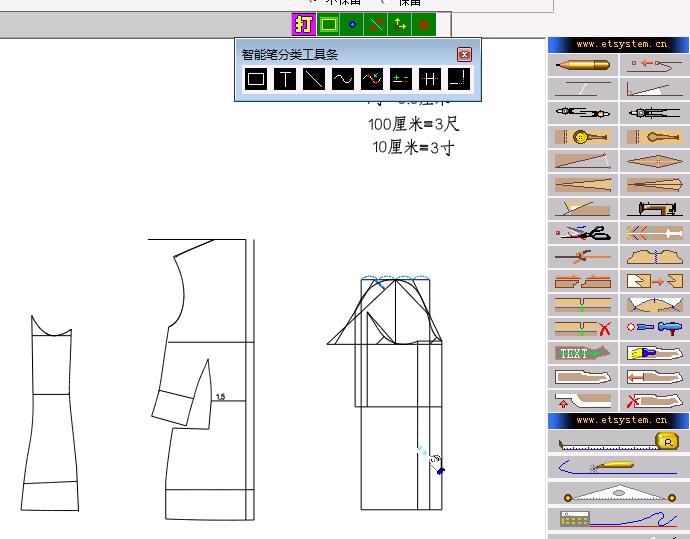Pick the curve wave tool in smart pen toolbar

click(x=343, y=79)
